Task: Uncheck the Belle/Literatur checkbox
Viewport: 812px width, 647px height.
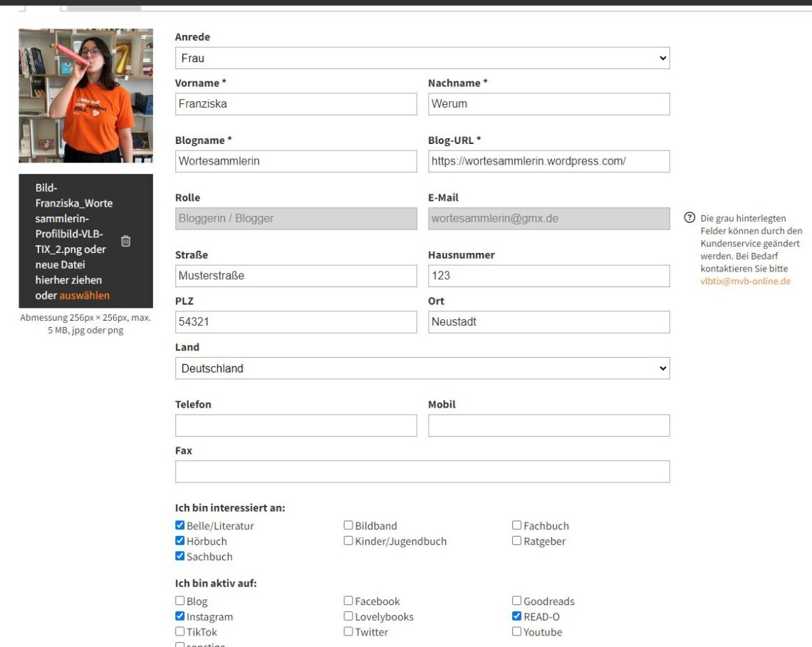Action: 180,525
